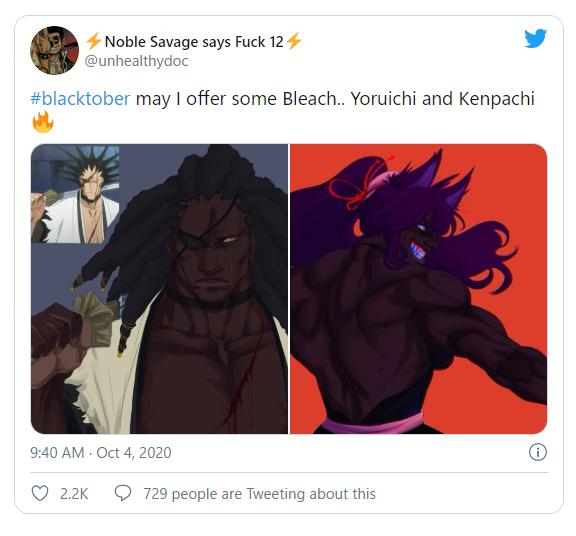The image size is (576, 536).
Task: Open the @unhealthydoc handle link
Action: (136, 61)
